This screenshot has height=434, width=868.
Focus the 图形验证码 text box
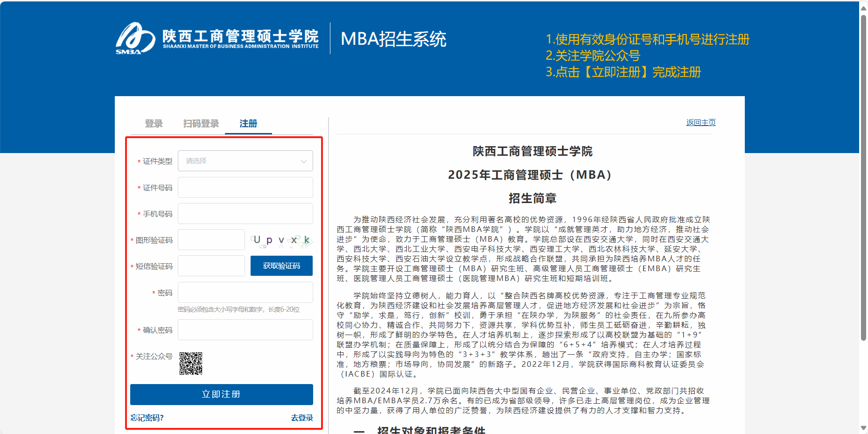click(x=211, y=240)
